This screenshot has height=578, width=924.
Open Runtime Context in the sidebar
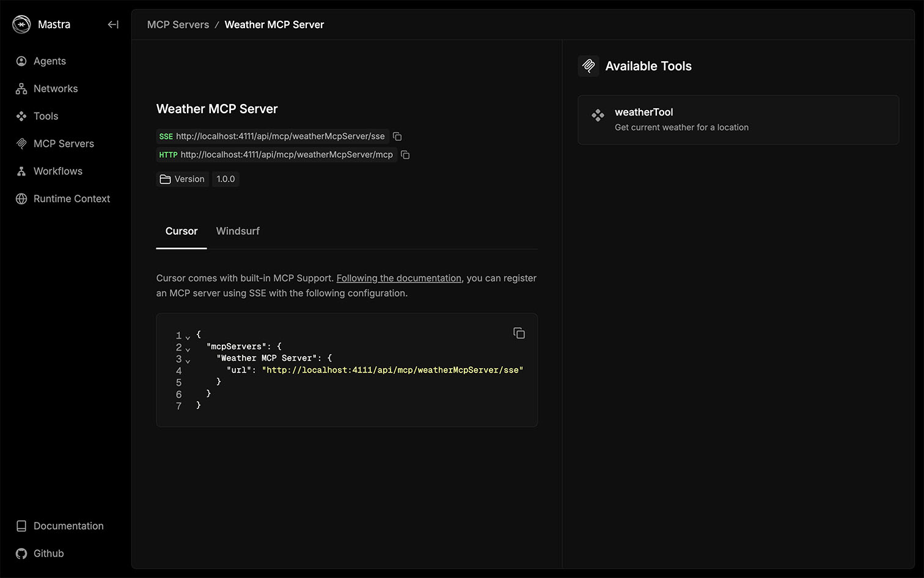(71, 199)
